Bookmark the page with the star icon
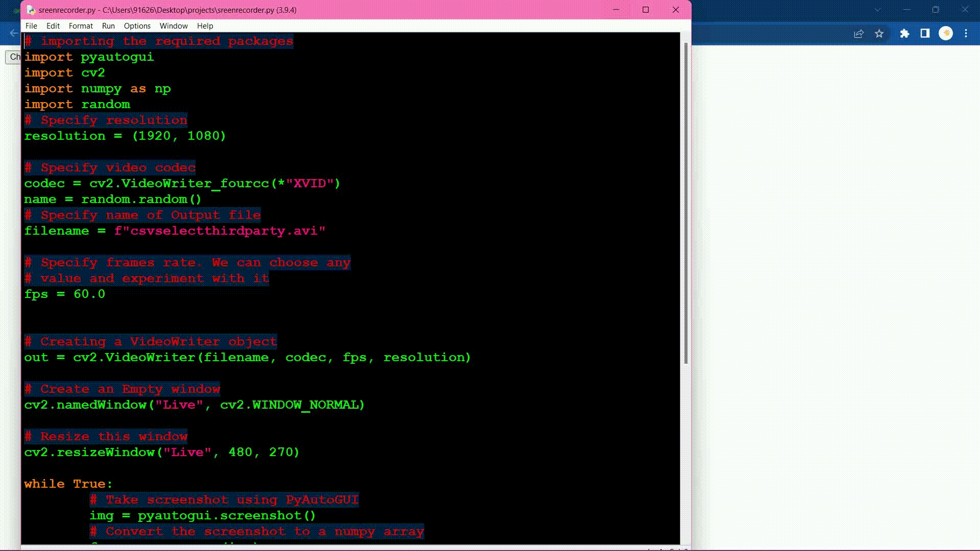This screenshot has height=551, width=980. point(879,34)
